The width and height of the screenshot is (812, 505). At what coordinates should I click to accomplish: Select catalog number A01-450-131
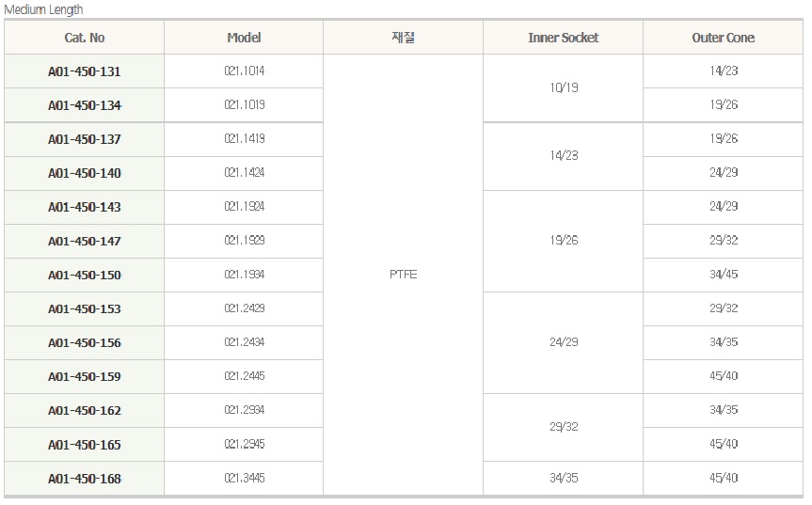tap(84, 71)
